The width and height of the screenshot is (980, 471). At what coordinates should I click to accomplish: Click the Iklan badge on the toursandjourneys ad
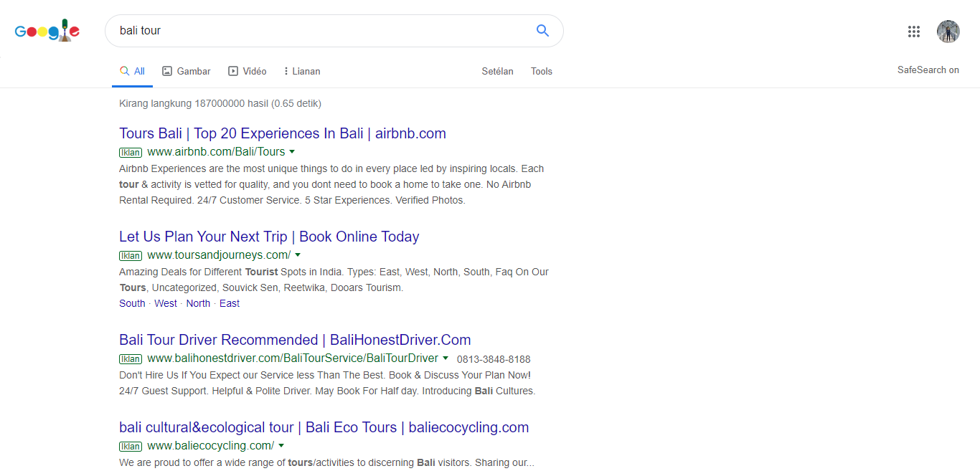(131, 256)
